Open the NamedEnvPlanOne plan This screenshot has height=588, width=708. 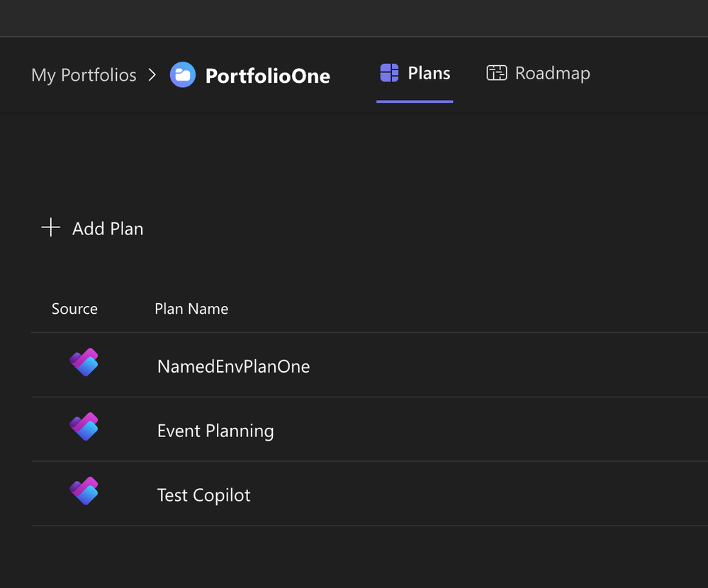coord(233,366)
